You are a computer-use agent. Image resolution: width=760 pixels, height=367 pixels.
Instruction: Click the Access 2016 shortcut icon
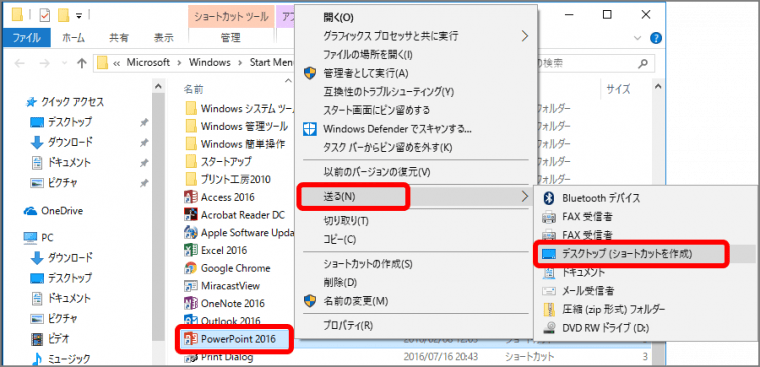click(191, 197)
